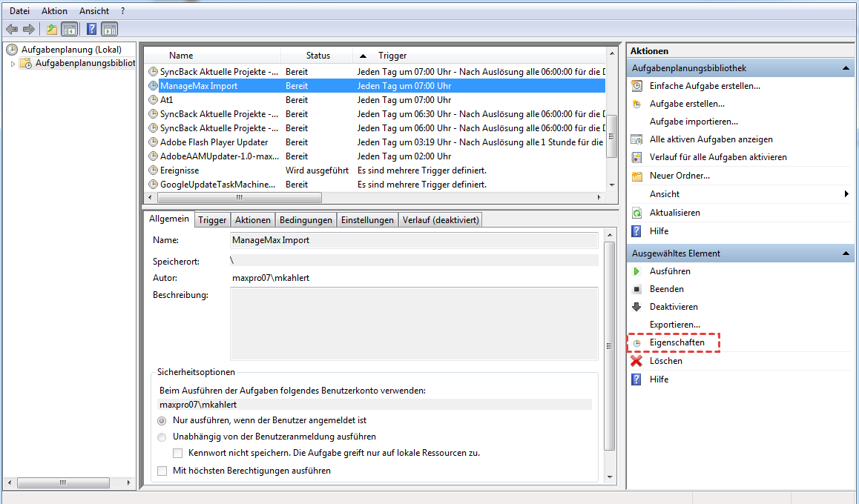Open the Ansicht submenu arrow in Aktionen
Screen dimensions: 859x504
(x=846, y=194)
